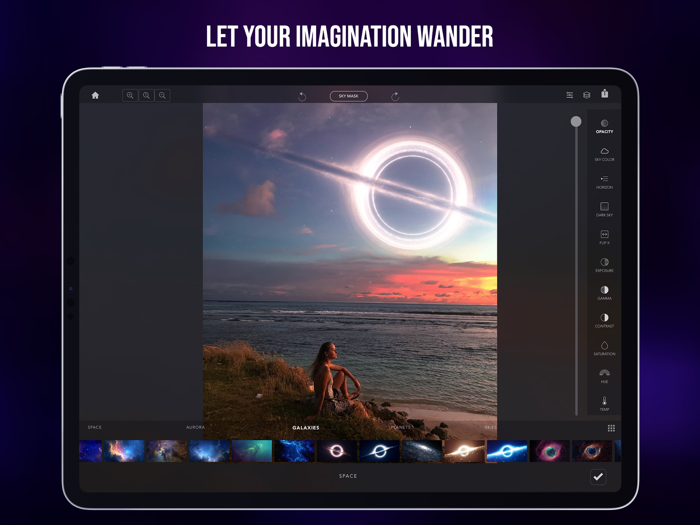Choose the grey spiral galaxy thumbnail
700x525 pixels.
pyautogui.click(x=422, y=451)
